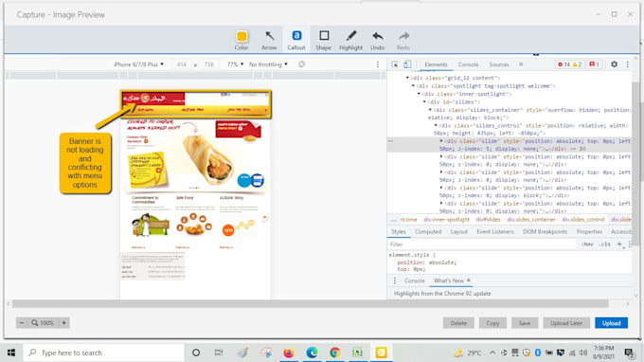Select the Arrow annotation tool
This screenshot has height=362, width=644.
point(269,40)
